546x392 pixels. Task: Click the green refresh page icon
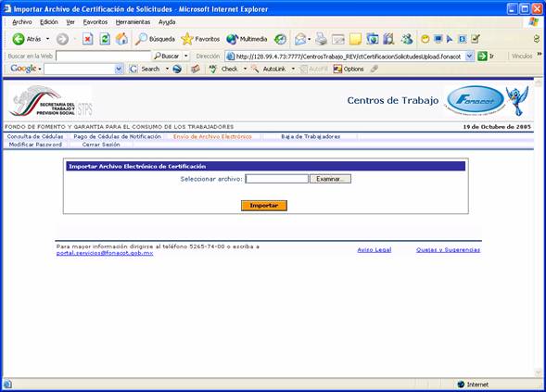(x=105, y=39)
